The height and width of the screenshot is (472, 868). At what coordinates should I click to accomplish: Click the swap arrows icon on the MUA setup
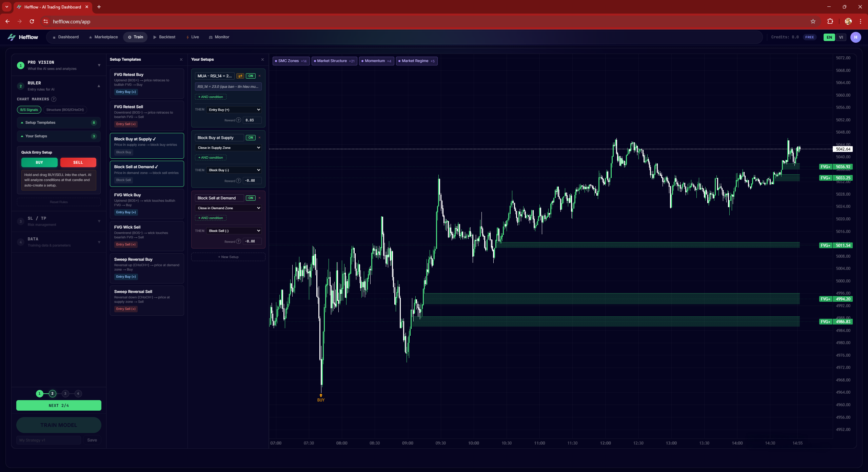point(240,76)
